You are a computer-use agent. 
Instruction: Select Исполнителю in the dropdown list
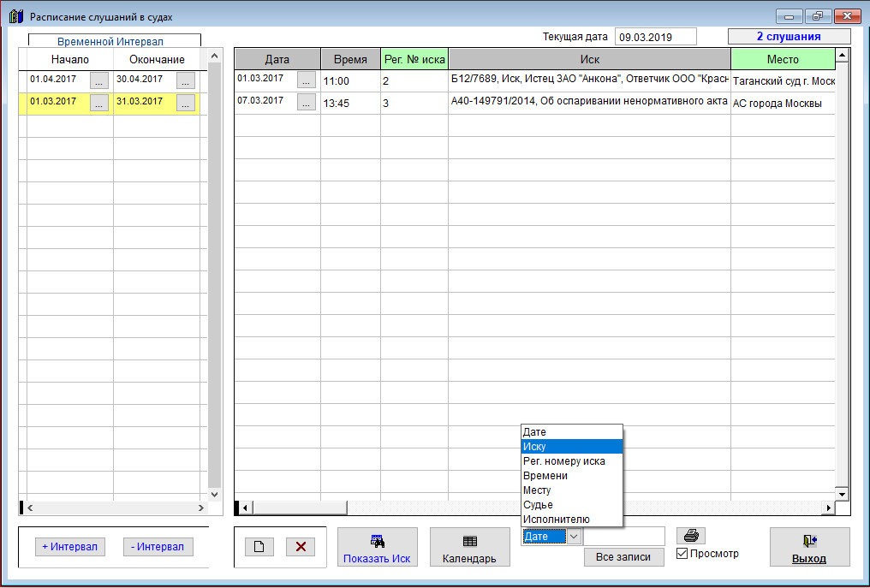(572, 520)
